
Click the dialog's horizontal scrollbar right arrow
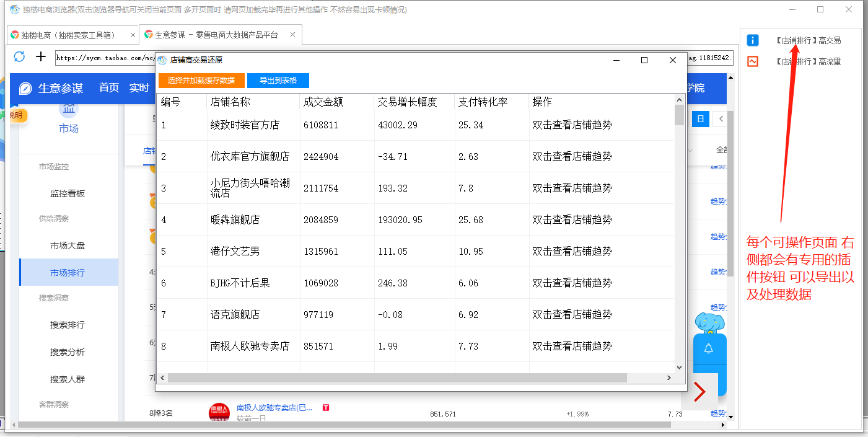tap(669, 377)
